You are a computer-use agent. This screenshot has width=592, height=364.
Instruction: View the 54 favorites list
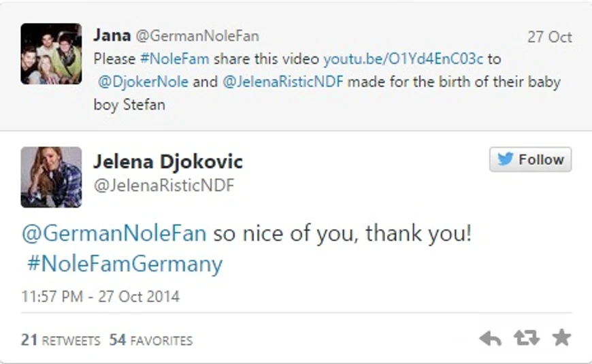(x=151, y=340)
